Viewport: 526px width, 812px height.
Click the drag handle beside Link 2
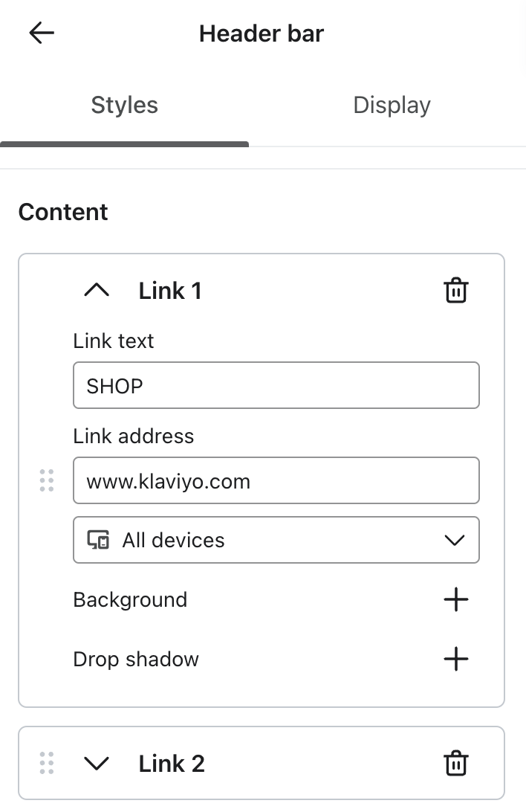pyautogui.click(x=47, y=763)
